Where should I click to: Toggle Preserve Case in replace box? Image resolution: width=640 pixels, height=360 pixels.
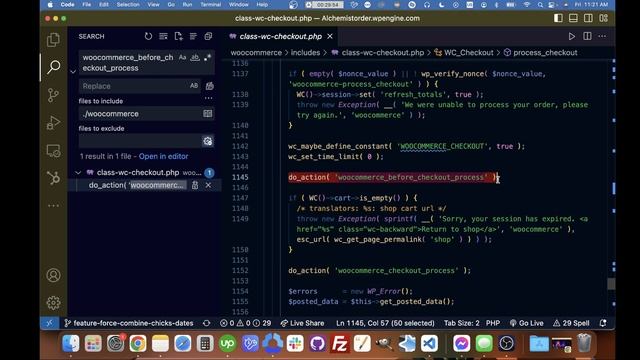[x=194, y=86]
